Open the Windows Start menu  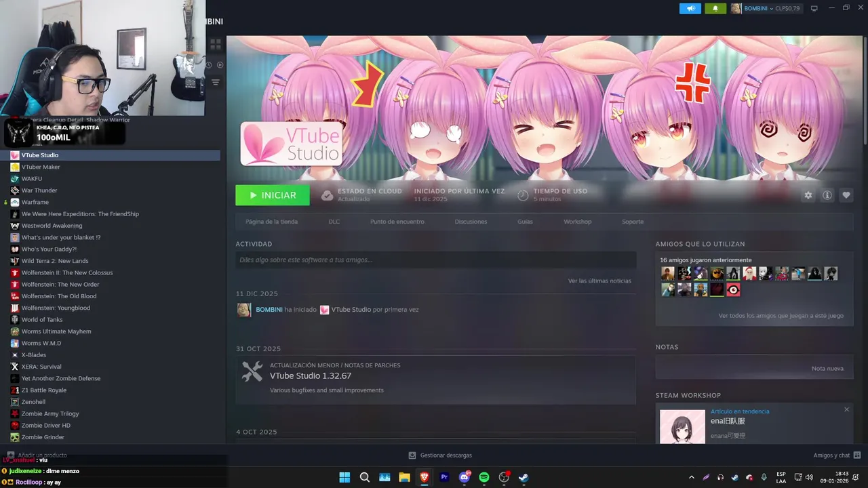pos(344,477)
